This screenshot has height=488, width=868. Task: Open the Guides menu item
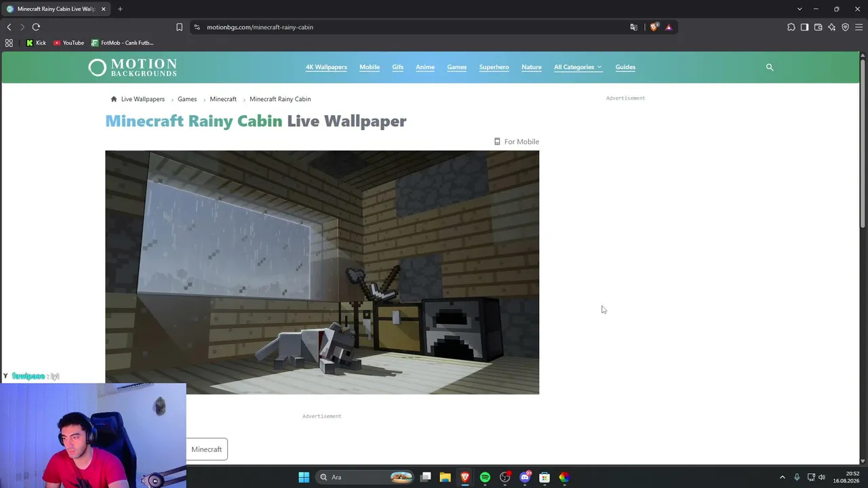click(625, 67)
